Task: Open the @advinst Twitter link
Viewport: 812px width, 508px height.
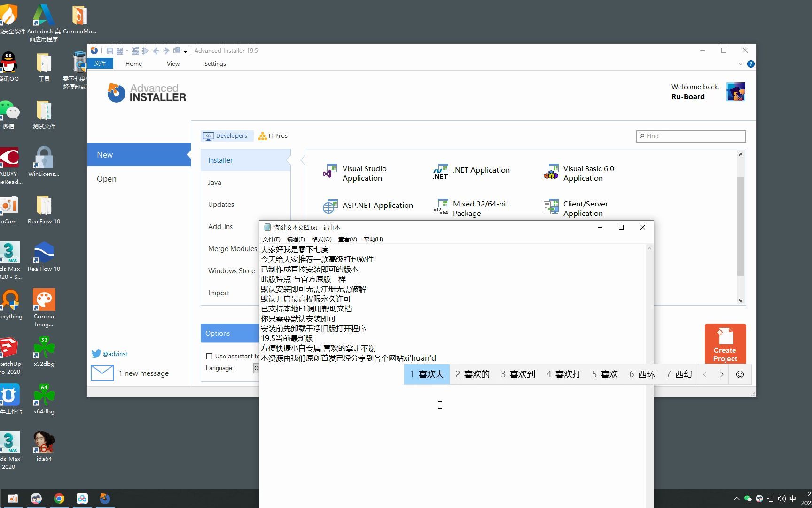Action: point(110,354)
